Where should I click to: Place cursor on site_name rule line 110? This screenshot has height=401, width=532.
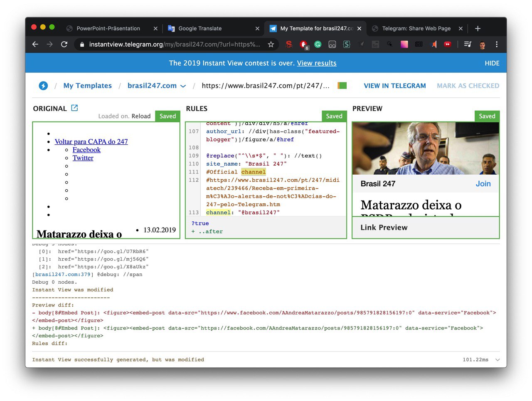pyautogui.click(x=246, y=164)
